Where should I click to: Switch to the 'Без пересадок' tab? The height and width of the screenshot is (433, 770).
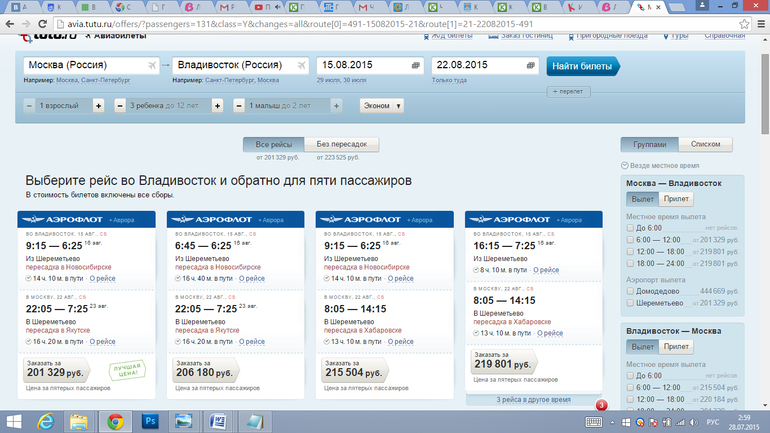341,144
